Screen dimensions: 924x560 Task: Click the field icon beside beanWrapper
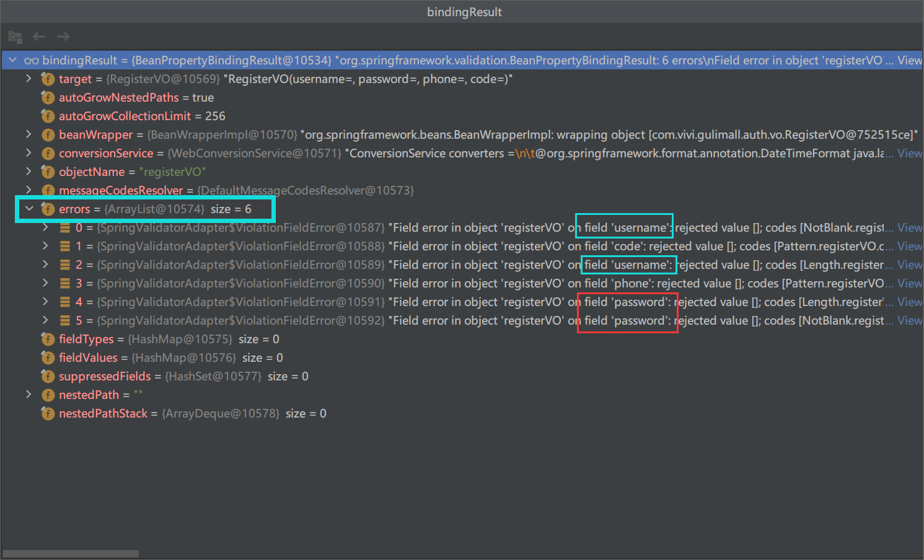(x=48, y=134)
